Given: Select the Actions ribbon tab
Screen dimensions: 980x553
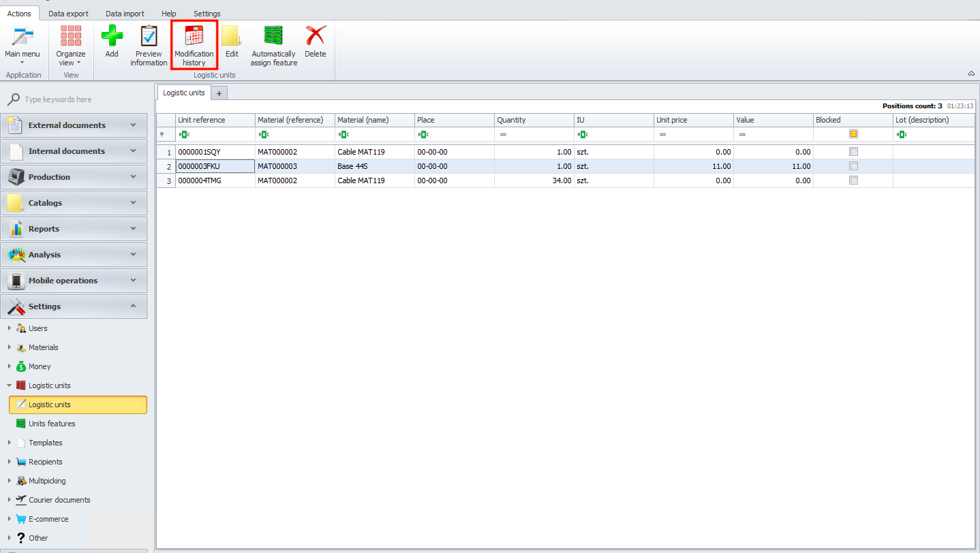Looking at the screenshot, I should [x=19, y=14].
